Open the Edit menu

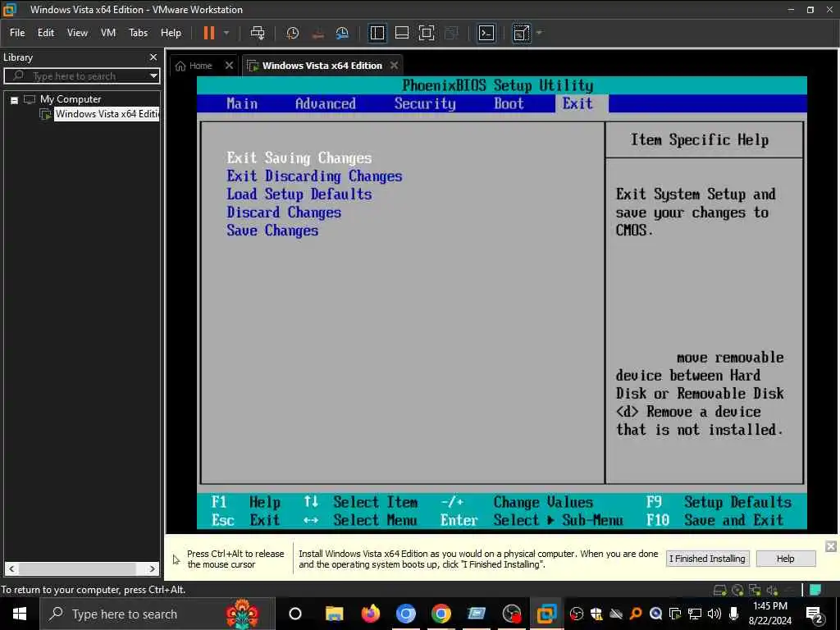[x=46, y=33]
